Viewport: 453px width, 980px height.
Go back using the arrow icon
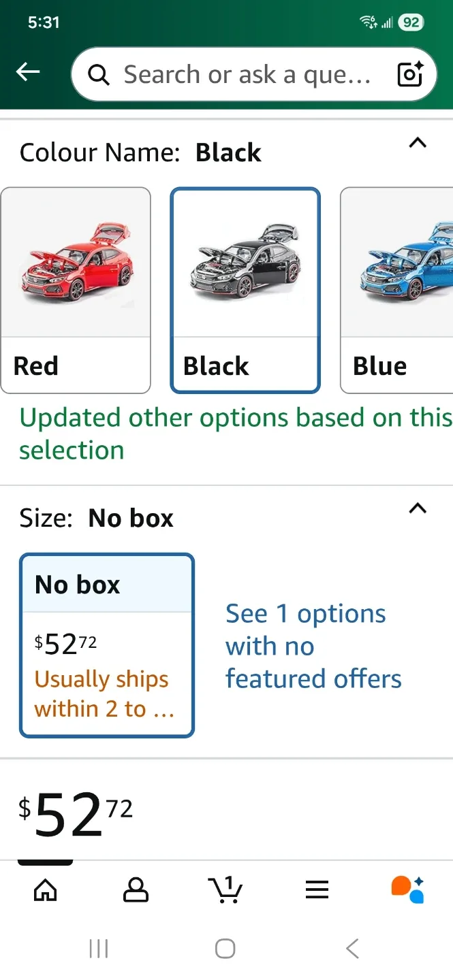pos(27,71)
